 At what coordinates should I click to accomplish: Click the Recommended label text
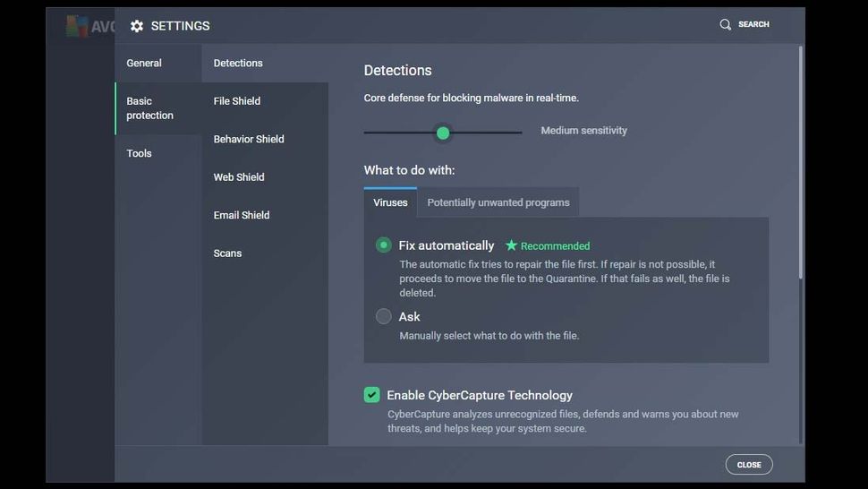555,246
